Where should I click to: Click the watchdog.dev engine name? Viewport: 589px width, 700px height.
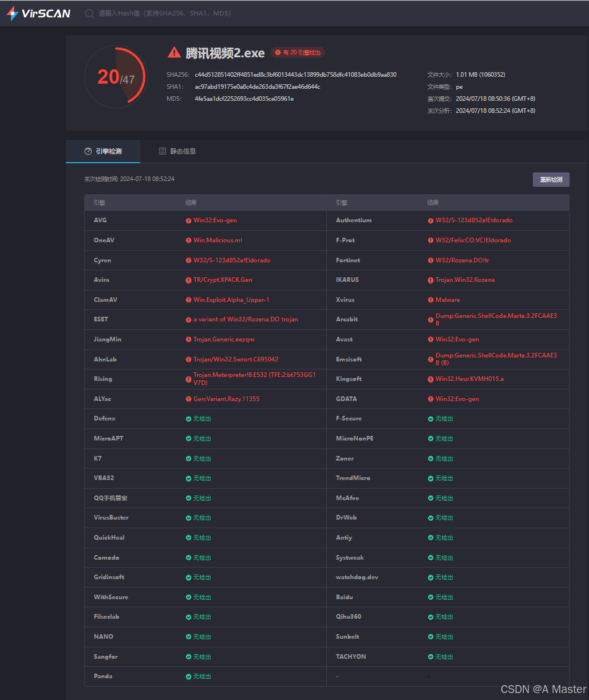click(x=357, y=577)
